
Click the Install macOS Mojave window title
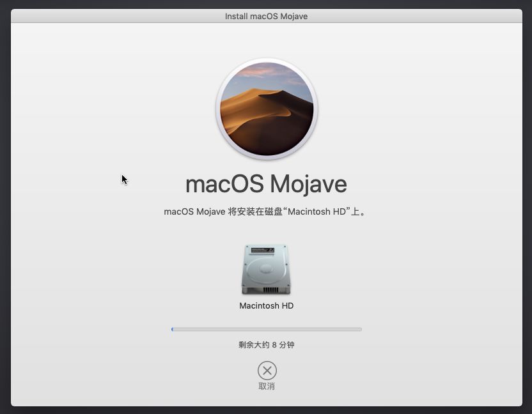point(266,16)
